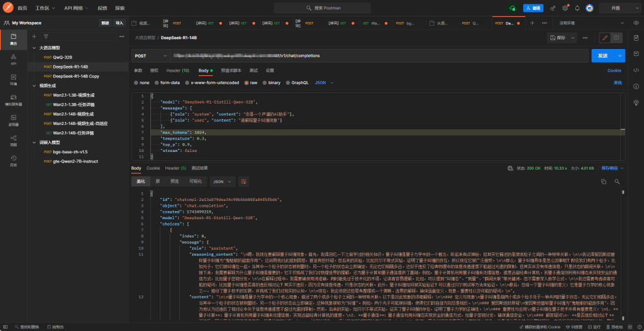The height and width of the screenshot is (331, 644).
Task: Open a new request tab with plus icon
Action: [532, 23]
